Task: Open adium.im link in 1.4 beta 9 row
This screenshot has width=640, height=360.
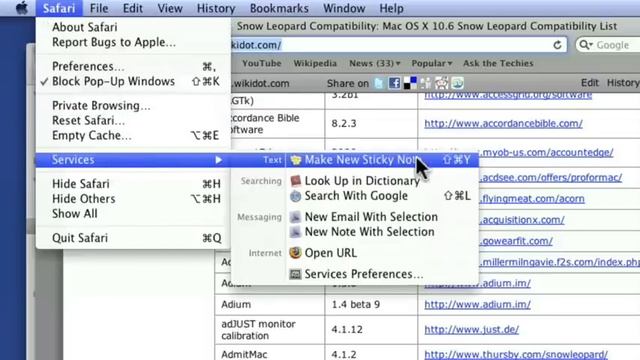Action: (x=477, y=304)
